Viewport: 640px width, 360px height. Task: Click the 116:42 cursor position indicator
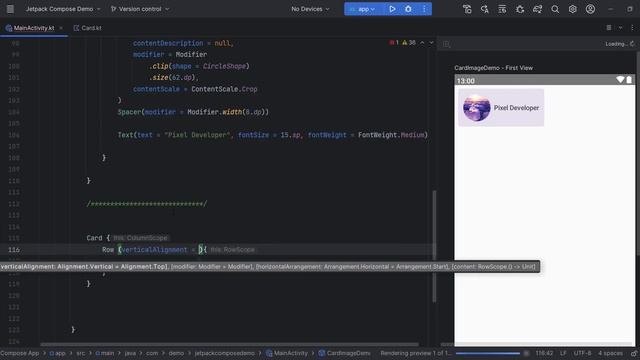point(544,353)
